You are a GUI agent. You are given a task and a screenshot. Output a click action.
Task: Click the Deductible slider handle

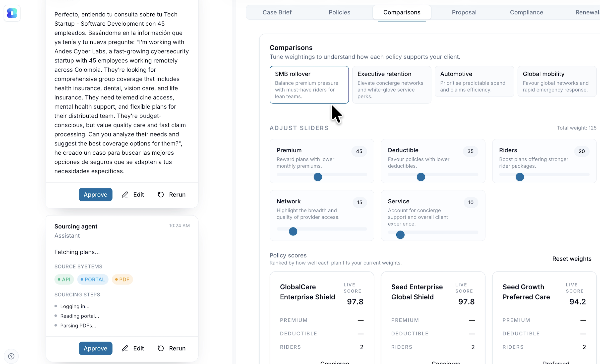click(421, 177)
